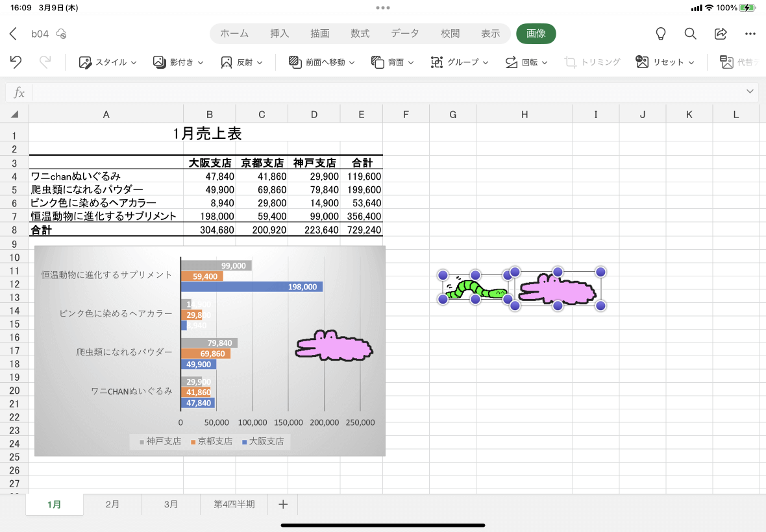Image resolution: width=766 pixels, height=532 pixels.
Task: Select the 1月売上表 title cell
Action: tap(206, 133)
